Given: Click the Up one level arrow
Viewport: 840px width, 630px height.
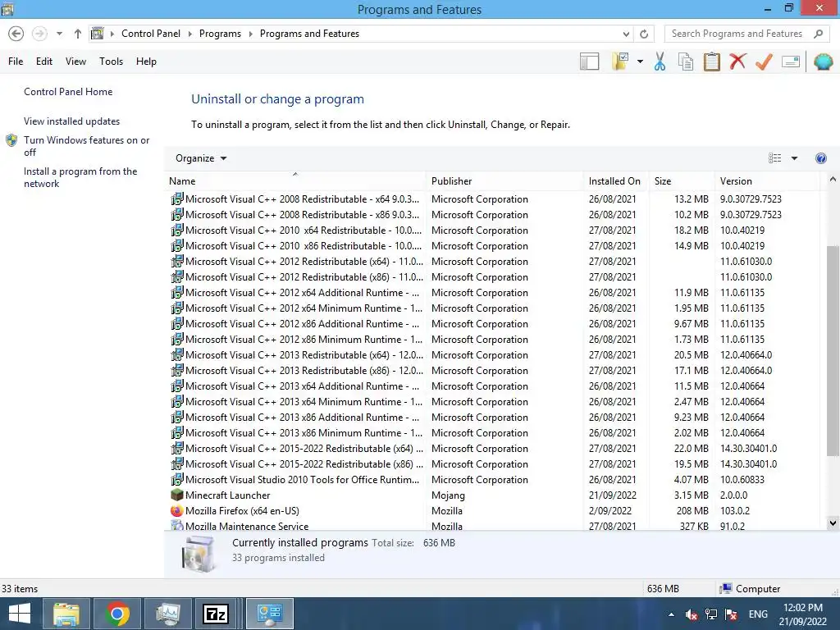Looking at the screenshot, I should pos(78,34).
